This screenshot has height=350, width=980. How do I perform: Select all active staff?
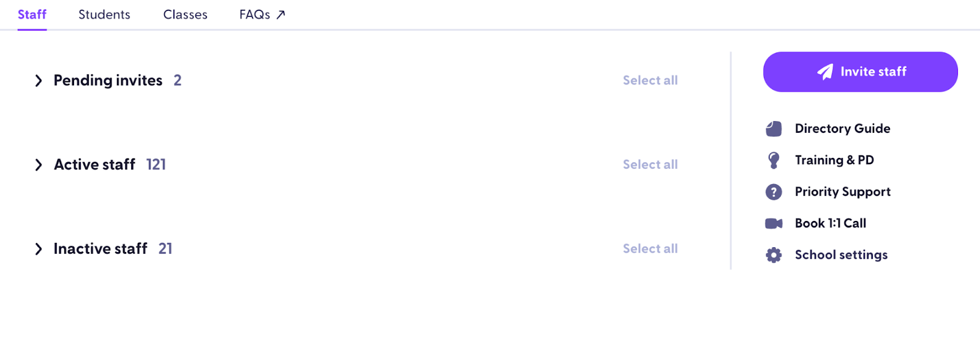[650, 165]
